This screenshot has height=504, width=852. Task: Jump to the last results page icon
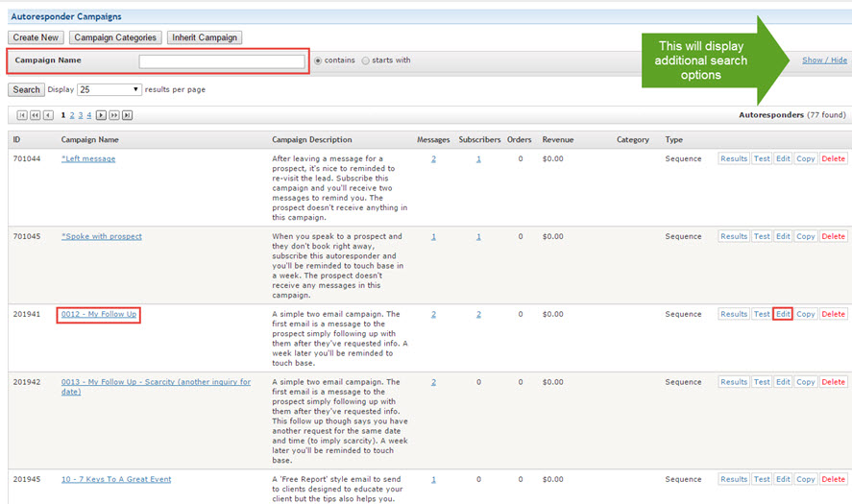(x=127, y=115)
